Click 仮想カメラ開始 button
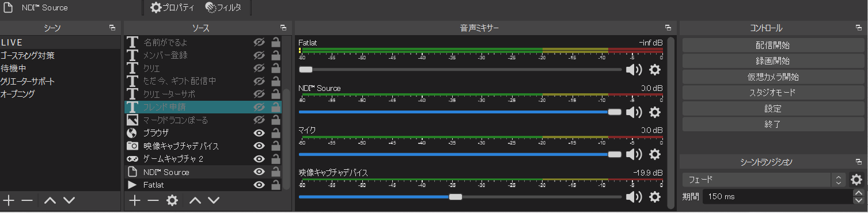The width and height of the screenshot is (868, 213). pyautogui.click(x=772, y=77)
